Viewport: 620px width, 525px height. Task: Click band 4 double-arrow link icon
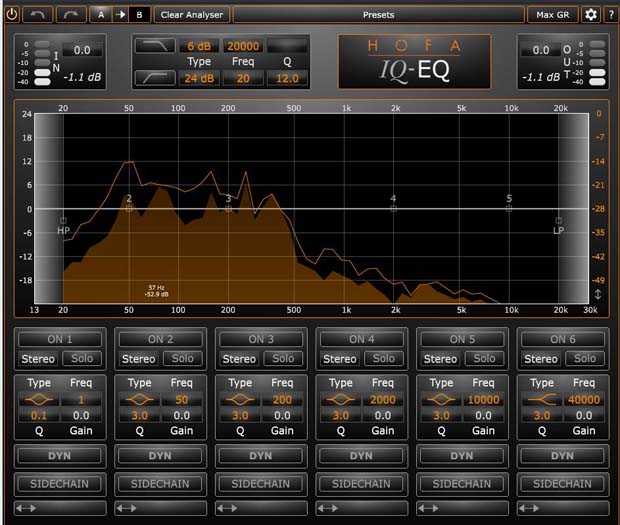pos(328,508)
